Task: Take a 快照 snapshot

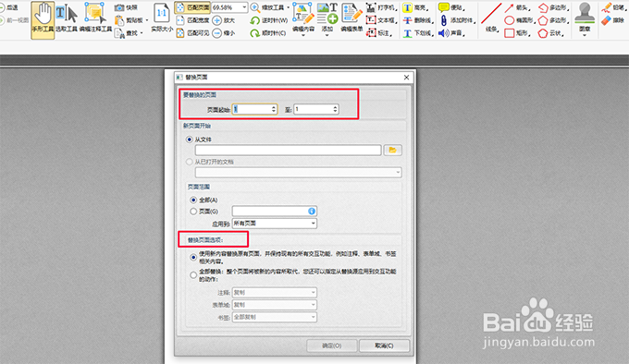Action: point(126,7)
